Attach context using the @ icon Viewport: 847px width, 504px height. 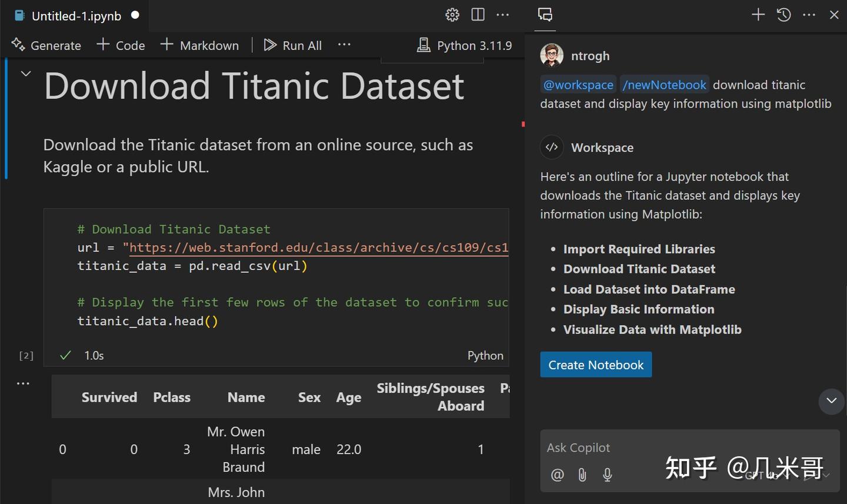pos(557,475)
